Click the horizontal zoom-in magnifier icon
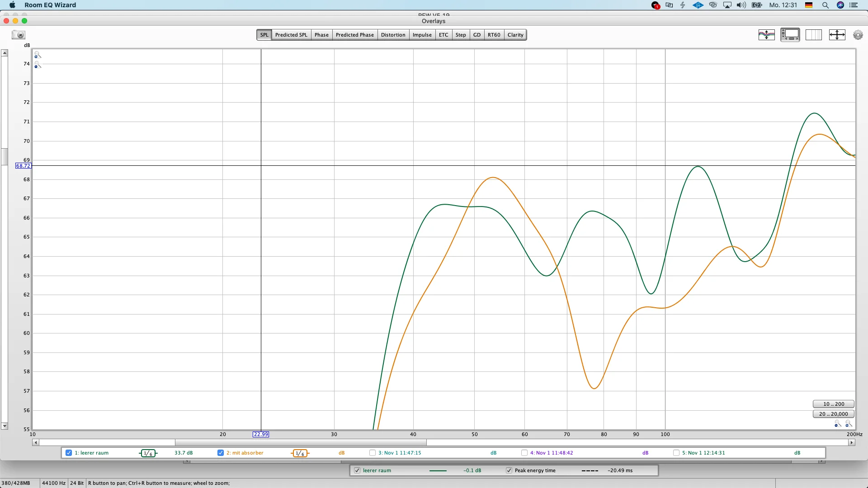868x488 pixels. click(x=849, y=424)
